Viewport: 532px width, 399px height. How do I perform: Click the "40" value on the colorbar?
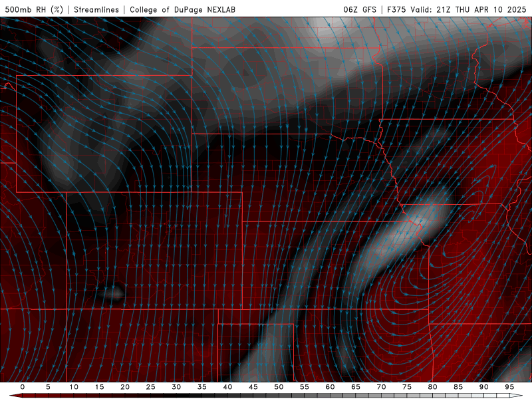tap(227, 387)
